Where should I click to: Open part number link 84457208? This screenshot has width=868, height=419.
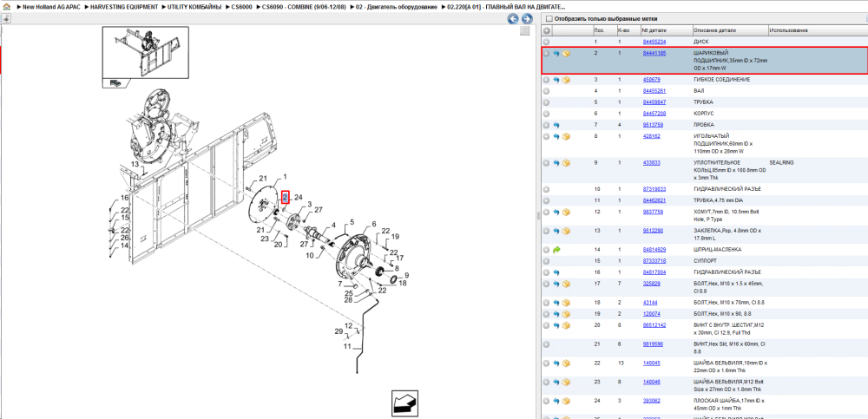click(654, 114)
